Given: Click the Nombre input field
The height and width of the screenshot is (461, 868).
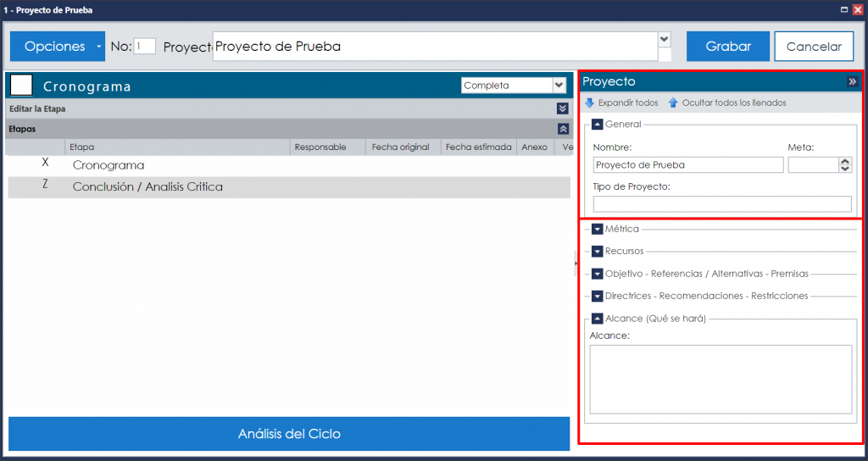Looking at the screenshot, I should (688, 165).
